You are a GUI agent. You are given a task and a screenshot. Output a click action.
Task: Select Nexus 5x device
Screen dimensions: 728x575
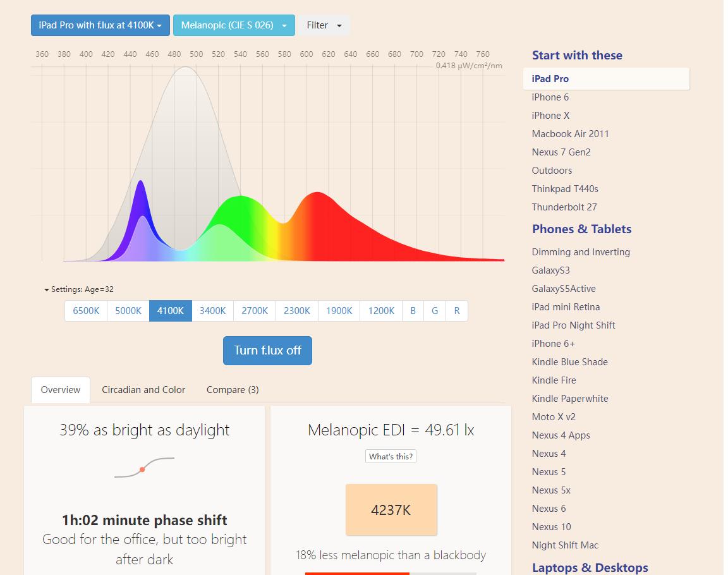[551, 490]
